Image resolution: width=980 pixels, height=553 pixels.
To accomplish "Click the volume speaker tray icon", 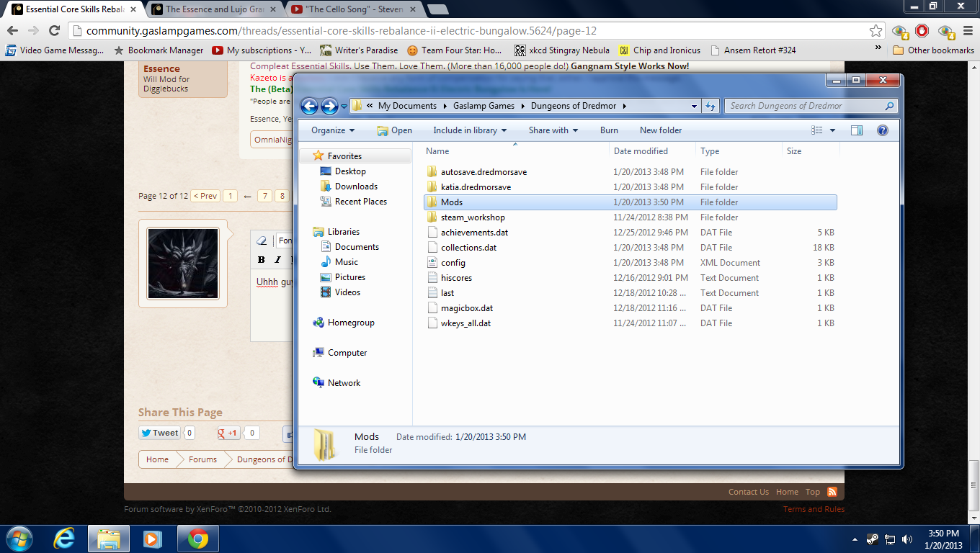I will pyautogui.click(x=906, y=539).
